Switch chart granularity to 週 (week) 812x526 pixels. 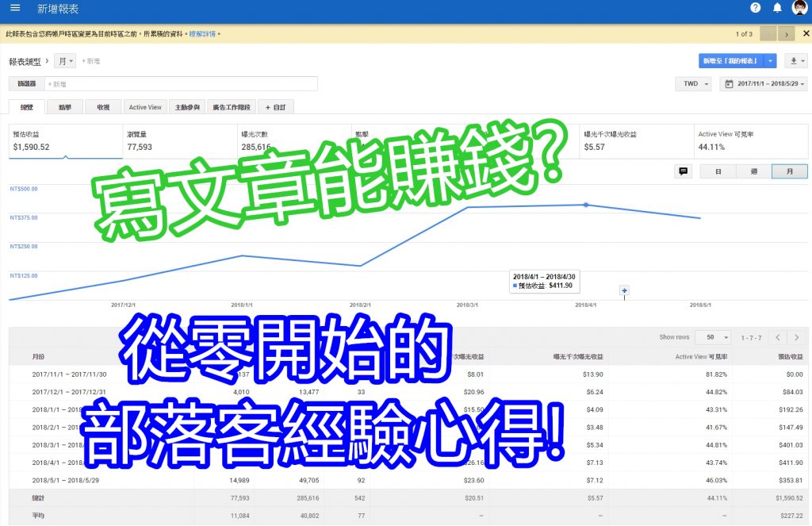(753, 171)
